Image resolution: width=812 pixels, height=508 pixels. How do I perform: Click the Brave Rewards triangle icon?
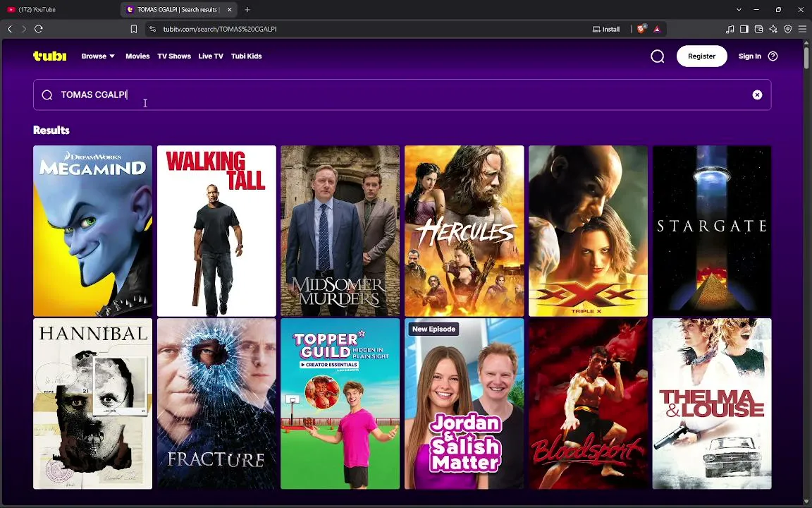pyautogui.click(x=657, y=29)
